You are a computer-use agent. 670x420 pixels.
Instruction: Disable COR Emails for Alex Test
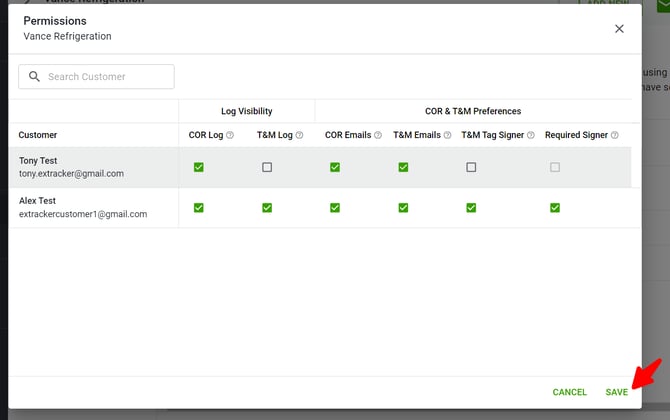point(335,208)
